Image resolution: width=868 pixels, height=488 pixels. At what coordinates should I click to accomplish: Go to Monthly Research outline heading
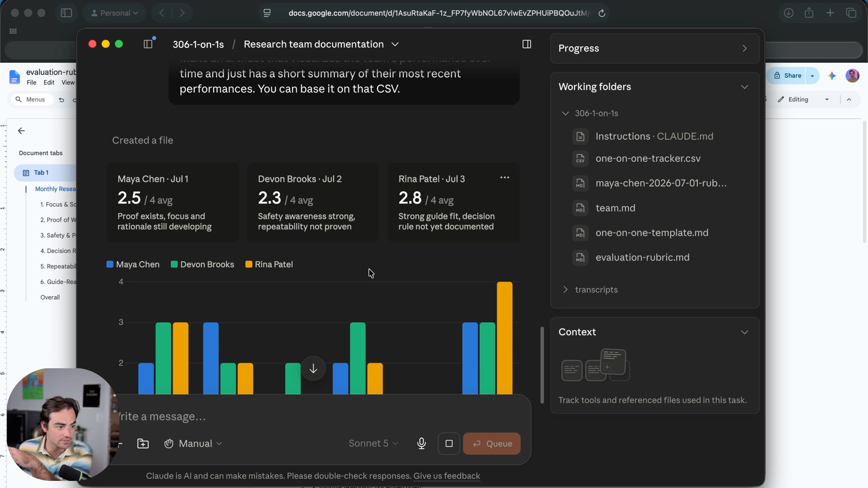click(x=55, y=189)
